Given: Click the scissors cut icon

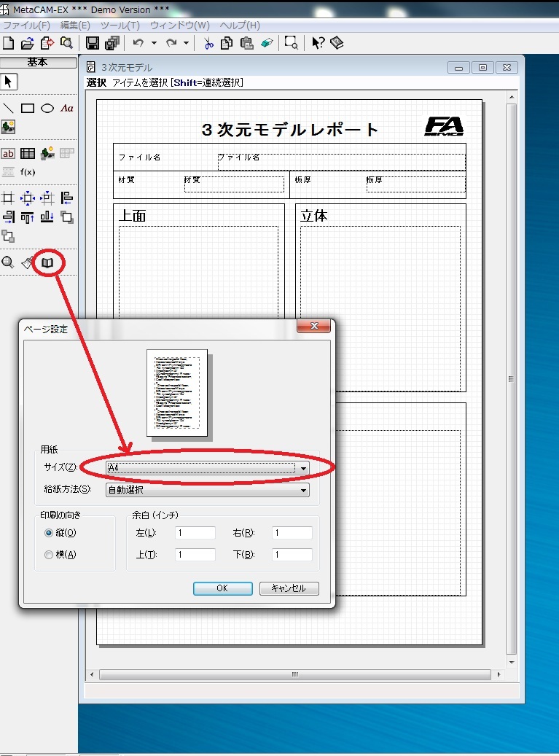Looking at the screenshot, I should (208, 43).
